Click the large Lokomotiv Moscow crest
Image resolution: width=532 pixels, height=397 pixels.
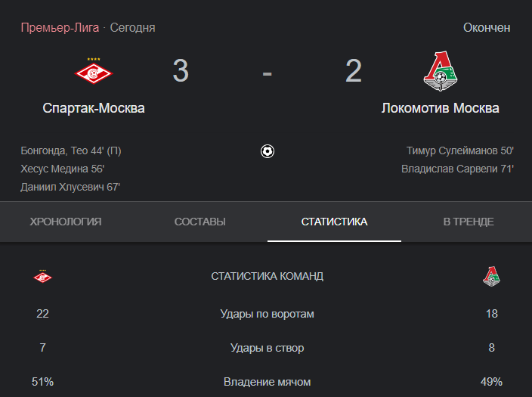point(441,71)
